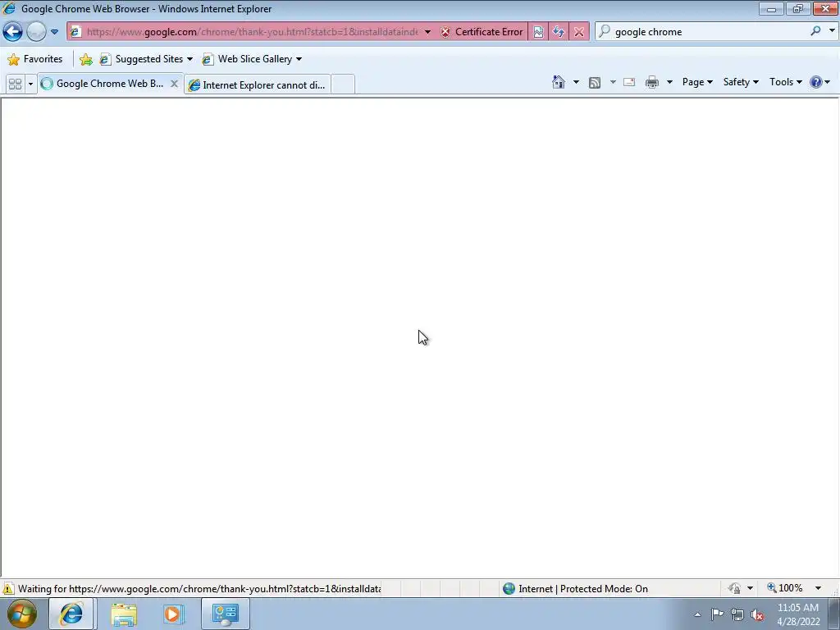This screenshot has width=840, height=630.
Task: Launch Windows Media Player from taskbar
Action: tap(173, 614)
